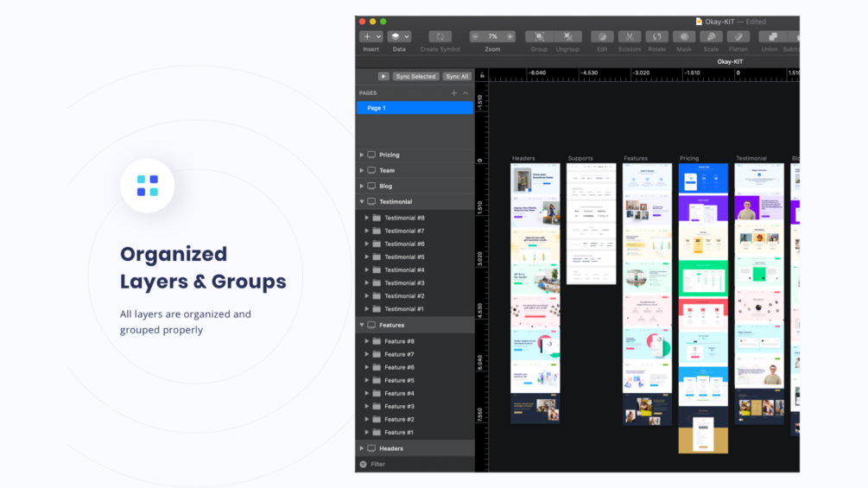Collapse the Pages list chevron

466,93
